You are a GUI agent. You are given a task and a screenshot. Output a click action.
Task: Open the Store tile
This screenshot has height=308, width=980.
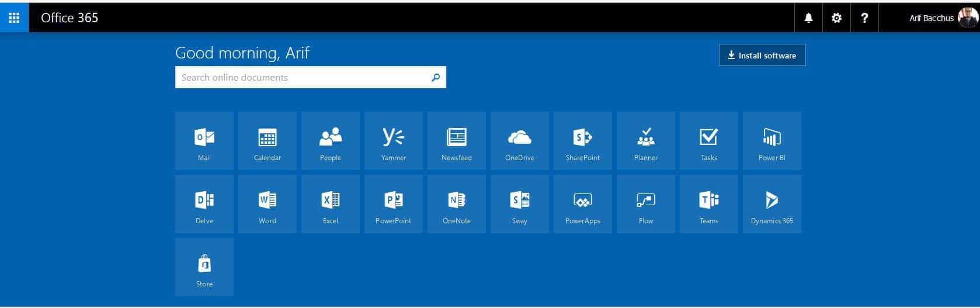(x=204, y=267)
